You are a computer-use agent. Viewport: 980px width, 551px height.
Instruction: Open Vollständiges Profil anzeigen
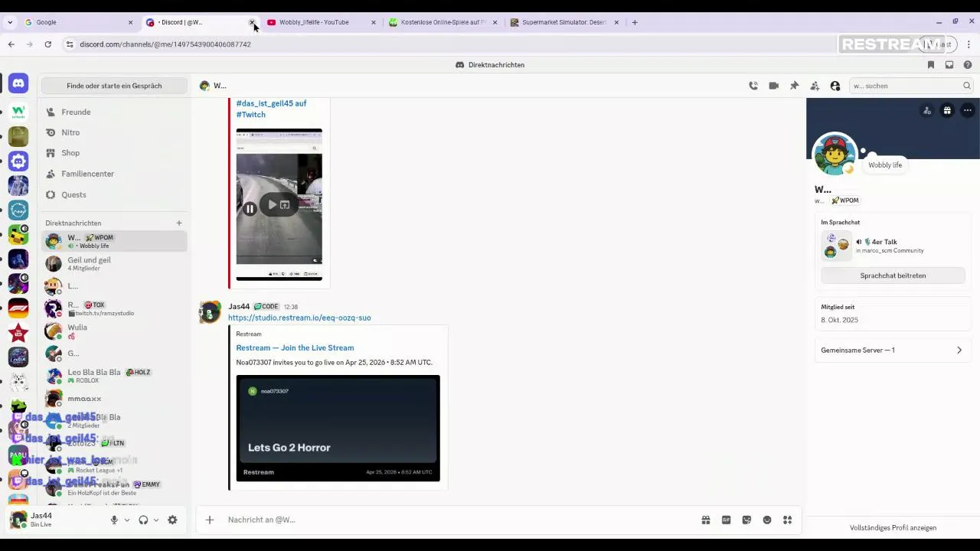click(x=893, y=528)
